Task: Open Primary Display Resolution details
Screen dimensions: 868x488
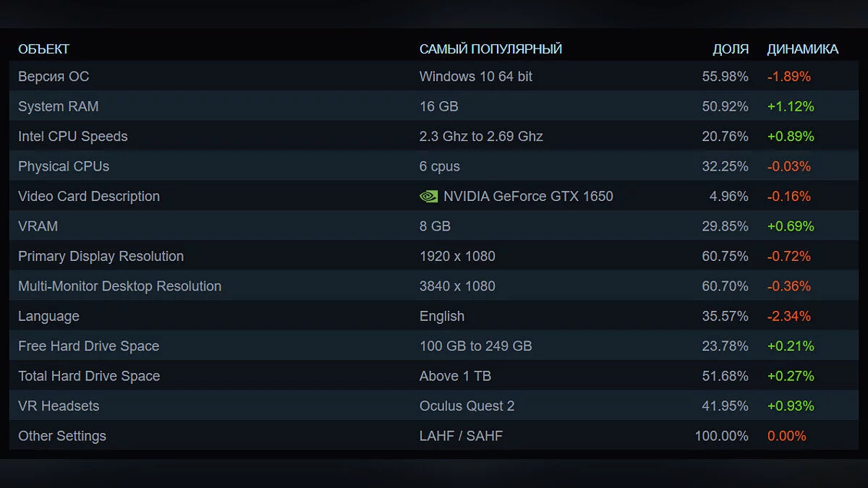Action: tap(101, 257)
